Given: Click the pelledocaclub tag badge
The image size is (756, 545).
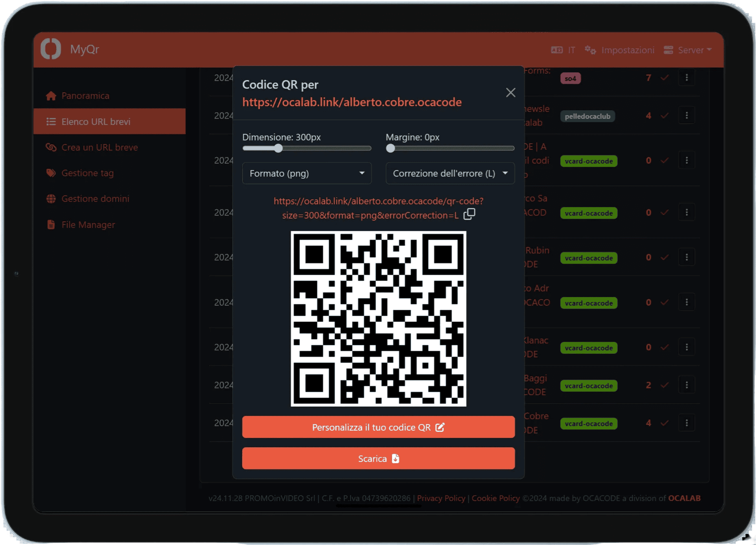Looking at the screenshot, I should (587, 116).
